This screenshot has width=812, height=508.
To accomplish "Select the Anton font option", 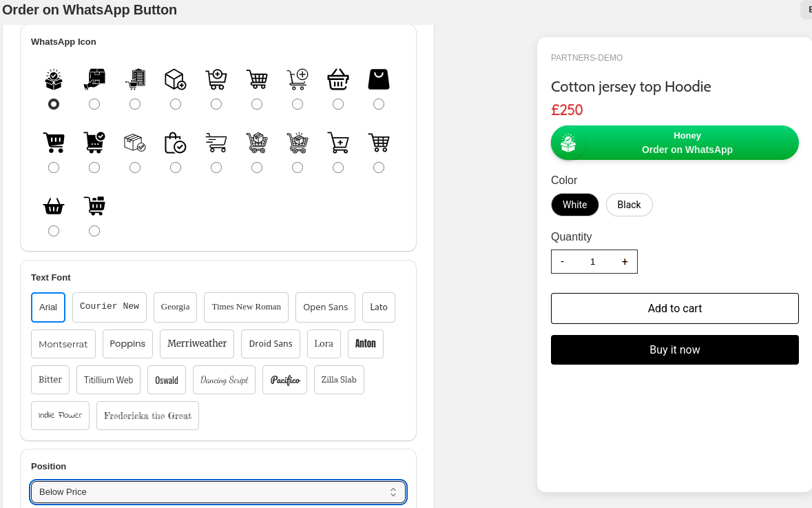I will click(x=366, y=344).
